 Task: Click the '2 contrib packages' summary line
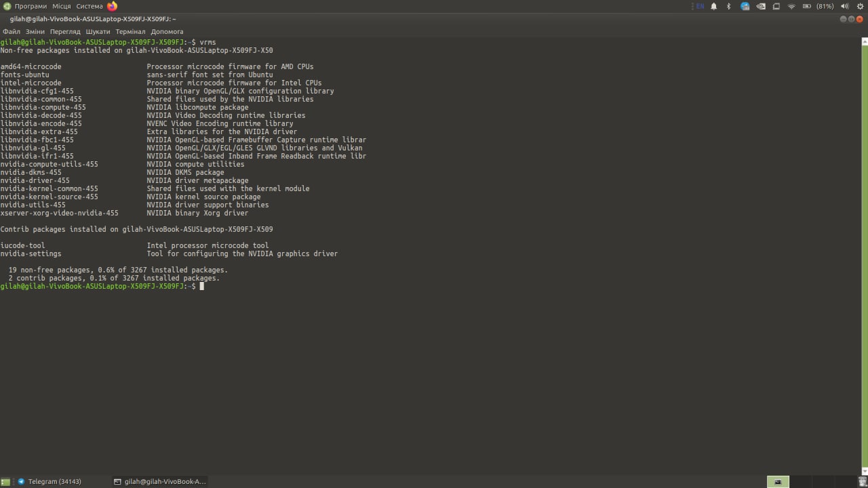coord(114,278)
